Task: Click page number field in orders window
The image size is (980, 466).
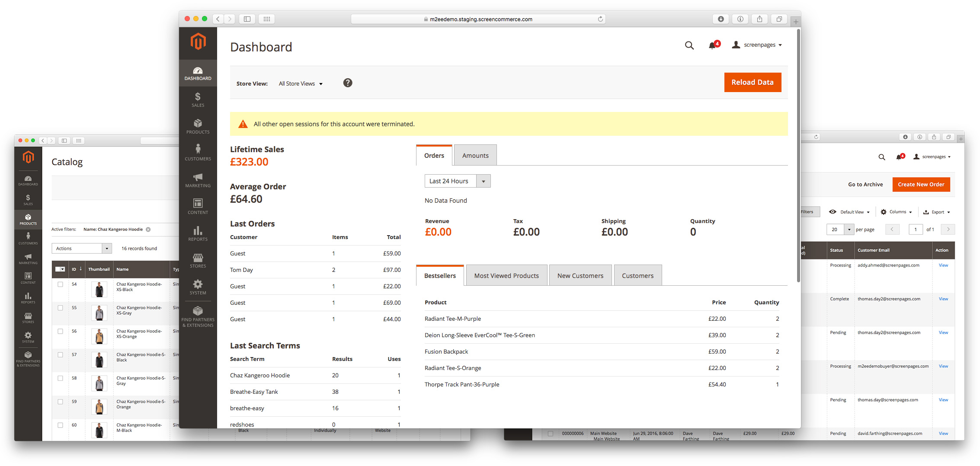Action: click(x=916, y=230)
